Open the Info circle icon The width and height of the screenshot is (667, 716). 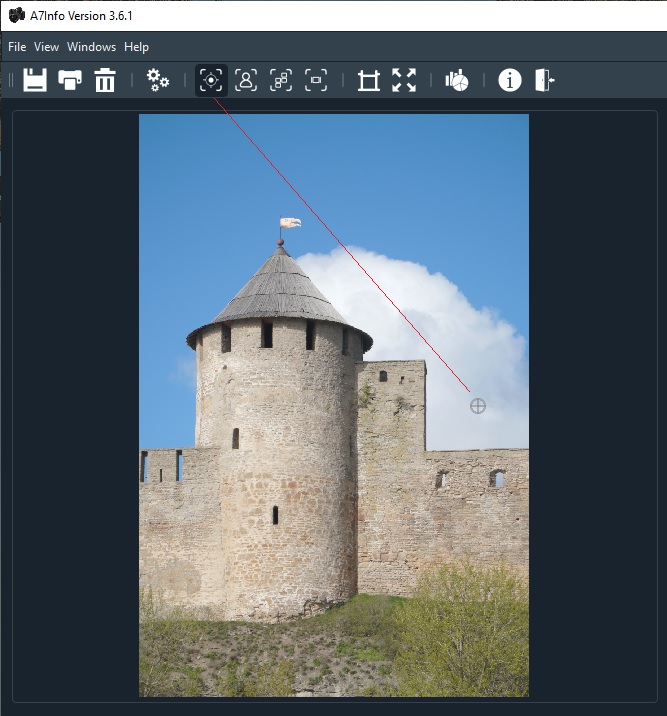[510, 81]
